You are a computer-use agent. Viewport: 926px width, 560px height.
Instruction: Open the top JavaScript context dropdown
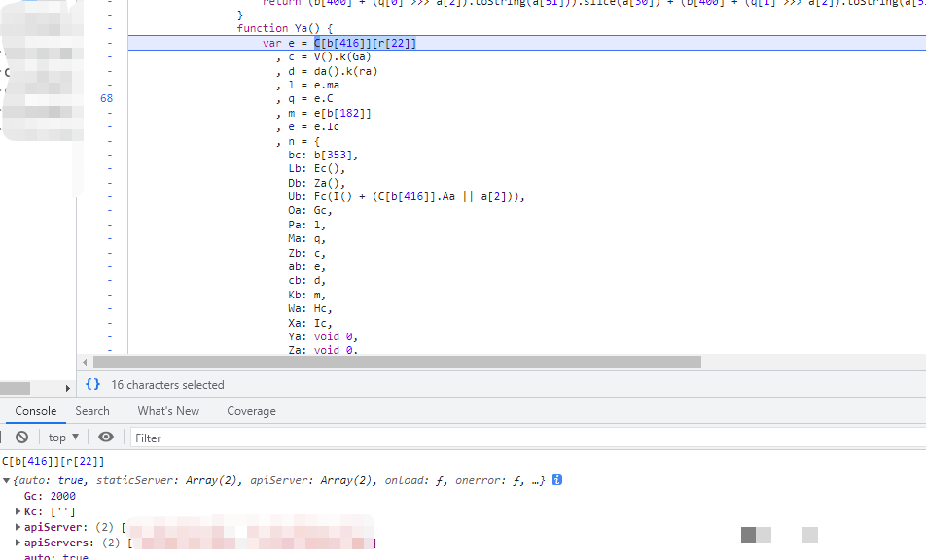(63, 437)
